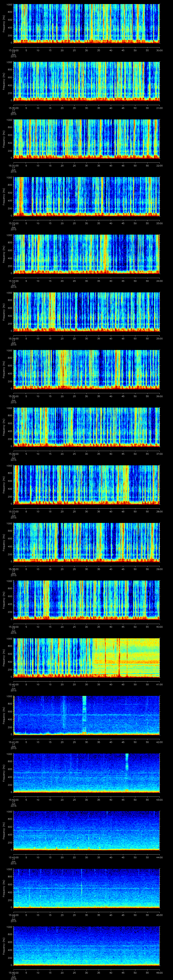
Task: Click the 15:30:00 start time label
Action: tap(14, 108)
